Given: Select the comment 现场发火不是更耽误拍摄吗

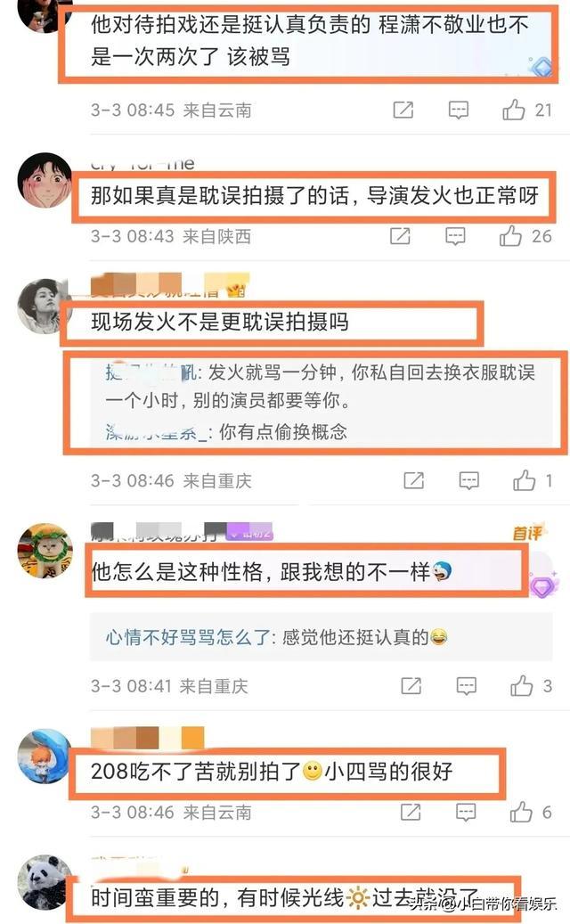Looking at the screenshot, I should click(220, 322).
